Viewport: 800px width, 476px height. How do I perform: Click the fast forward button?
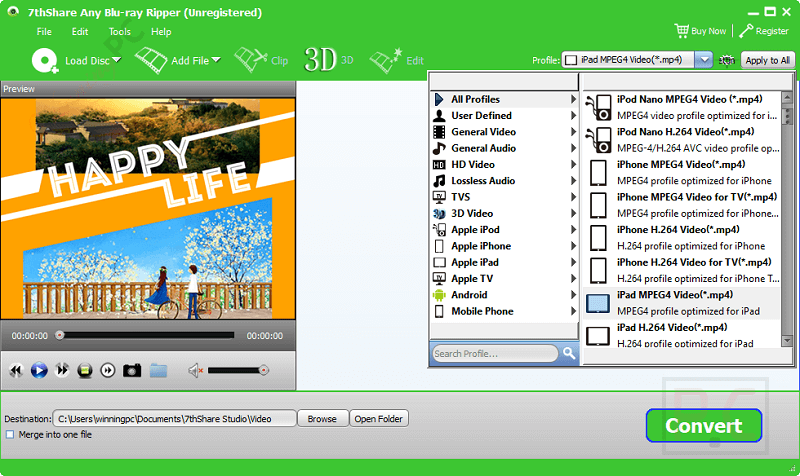point(62,370)
